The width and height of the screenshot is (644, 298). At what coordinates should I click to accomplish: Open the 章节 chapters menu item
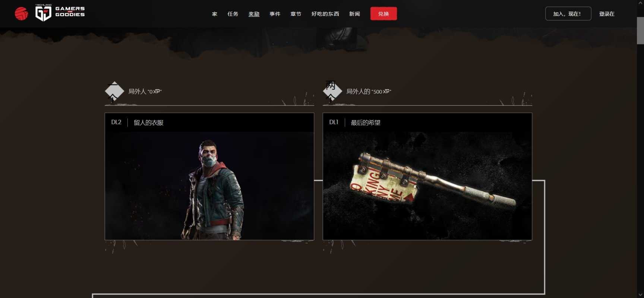pos(296,14)
